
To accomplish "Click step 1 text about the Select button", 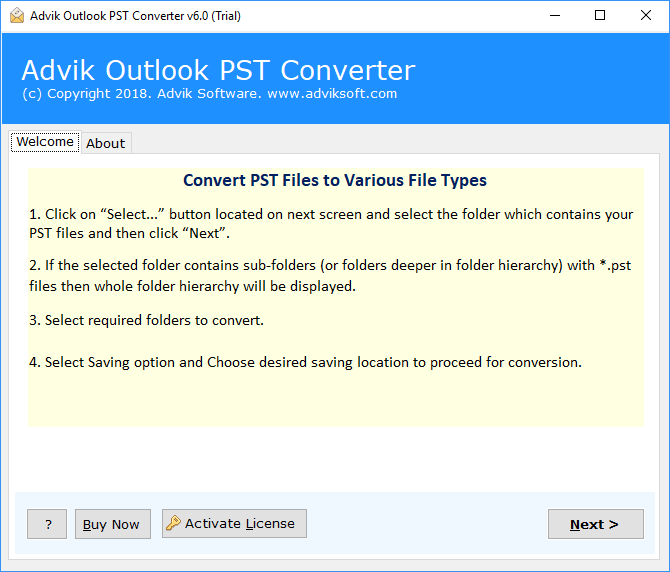I will [331, 223].
